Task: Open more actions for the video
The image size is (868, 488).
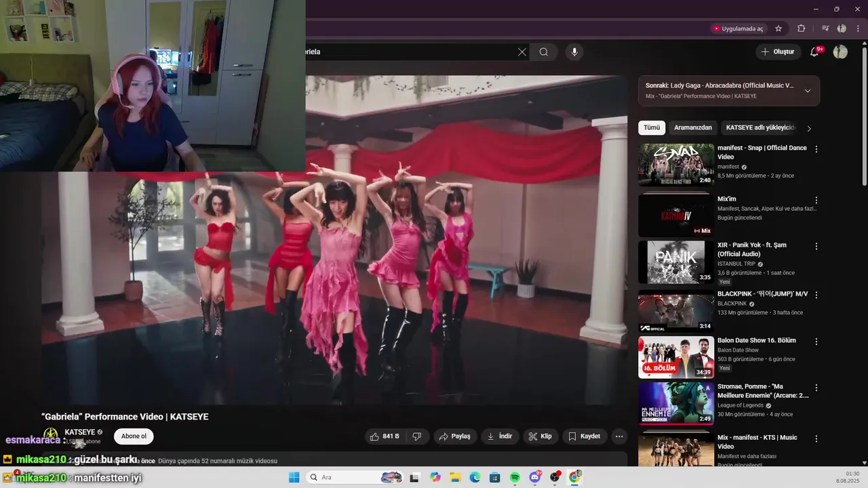Action: coord(619,436)
